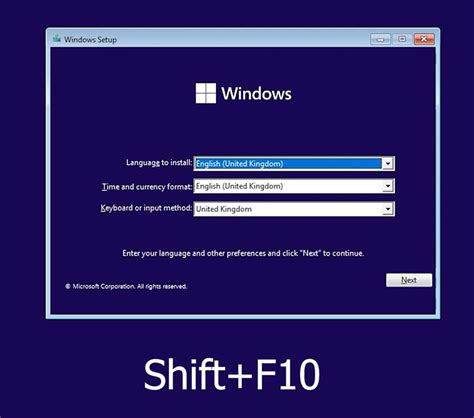
Task: Click the Windows Setup title text
Action: pyautogui.click(x=90, y=39)
